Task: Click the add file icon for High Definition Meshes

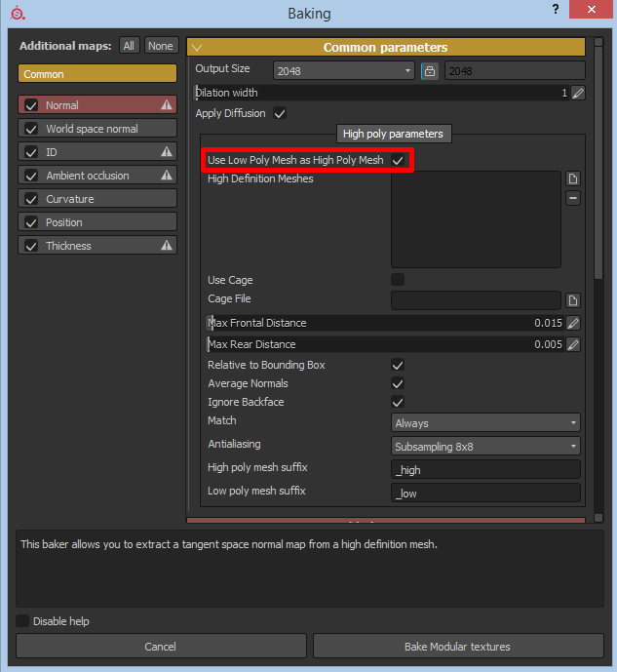Action: tap(573, 178)
